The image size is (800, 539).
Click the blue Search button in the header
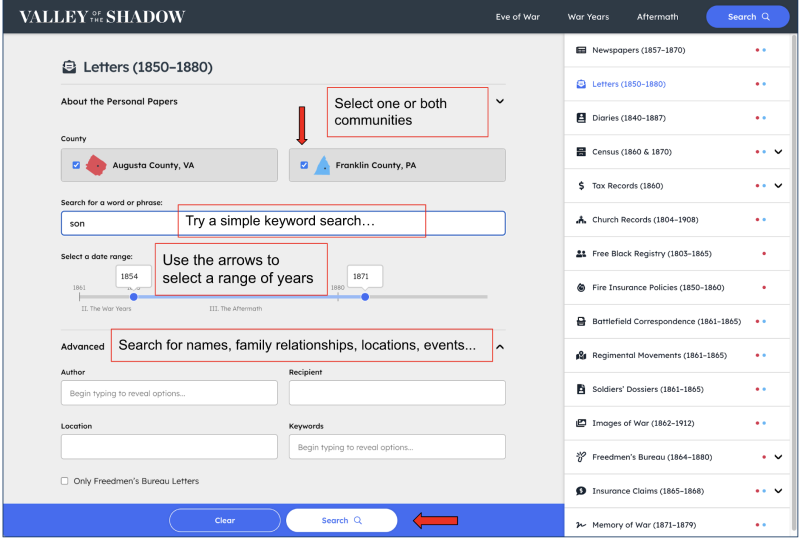click(747, 17)
